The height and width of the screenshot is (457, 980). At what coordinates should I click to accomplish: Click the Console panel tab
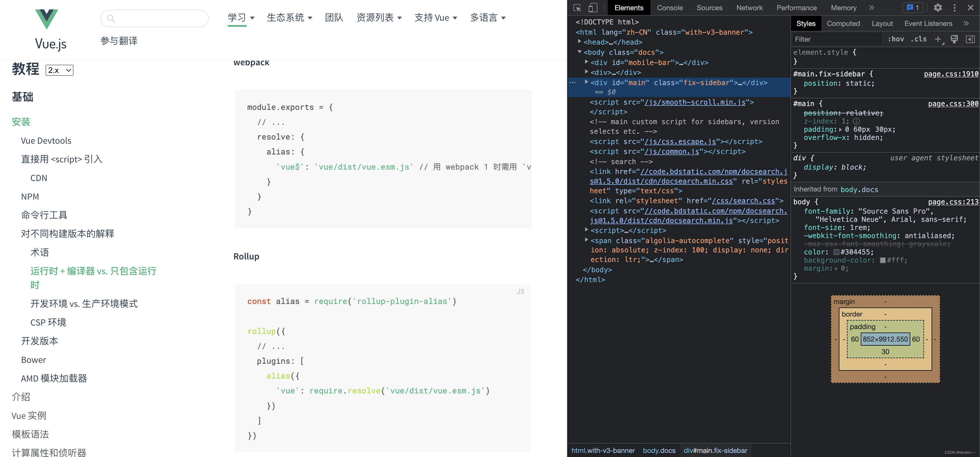click(670, 7)
